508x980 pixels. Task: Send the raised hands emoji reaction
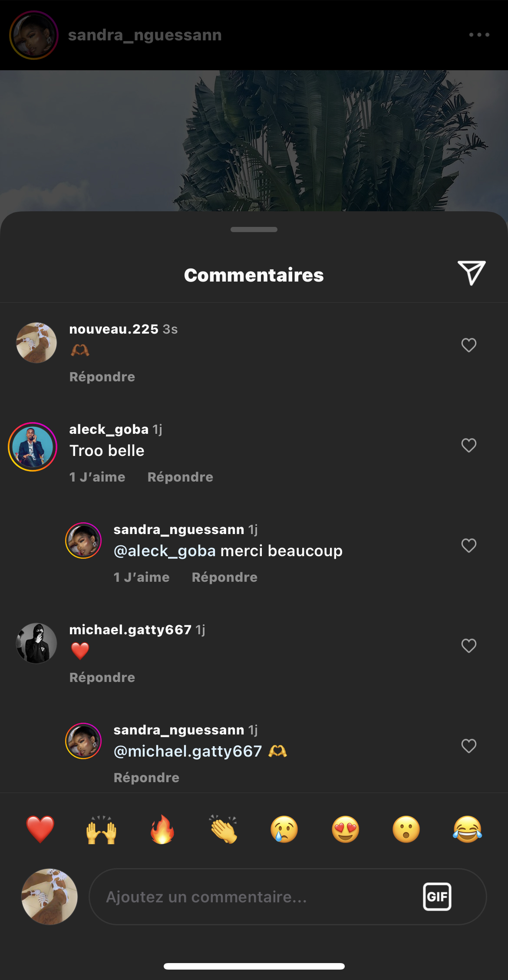101,829
